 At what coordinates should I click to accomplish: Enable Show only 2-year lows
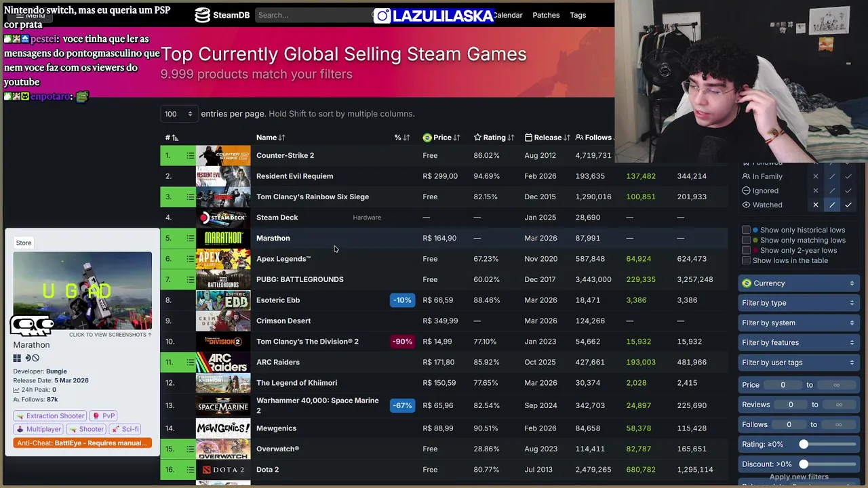pyautogui.click(x=746, y=251)
